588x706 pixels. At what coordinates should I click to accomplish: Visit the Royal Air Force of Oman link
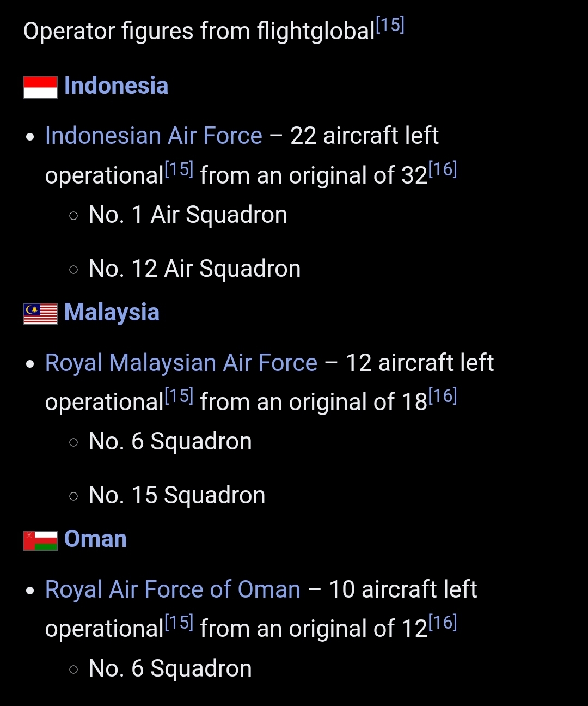173,589
